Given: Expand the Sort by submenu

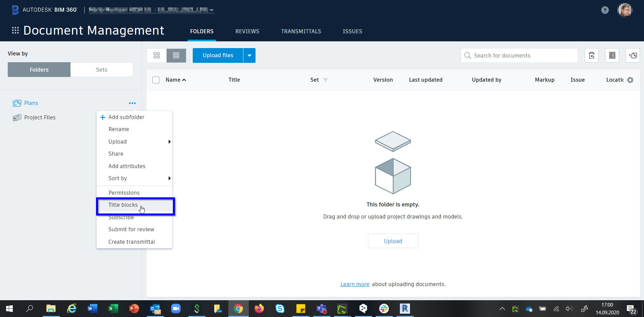Looking at the screenshot, I should click(134, 179).
